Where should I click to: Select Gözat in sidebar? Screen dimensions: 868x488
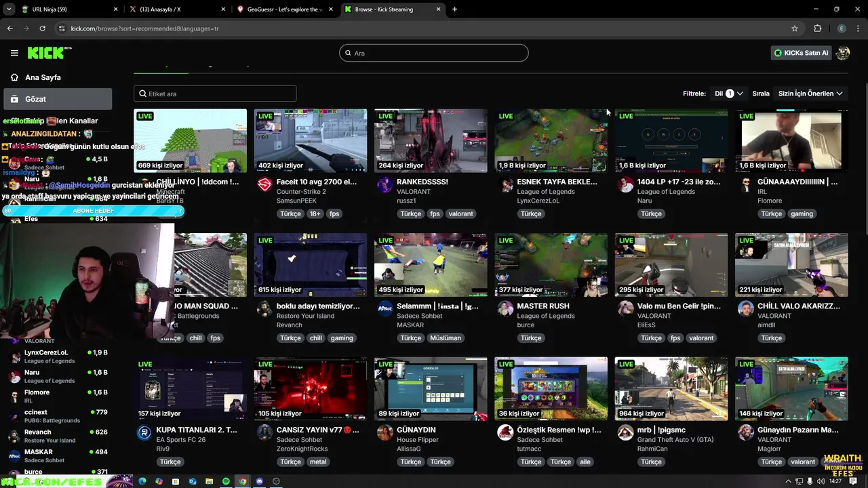(58, 99)
